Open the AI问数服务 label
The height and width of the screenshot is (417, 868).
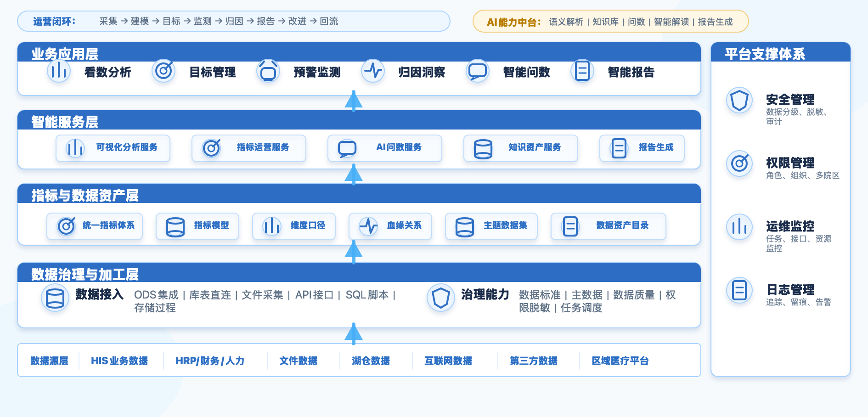(x=399, y=147)
